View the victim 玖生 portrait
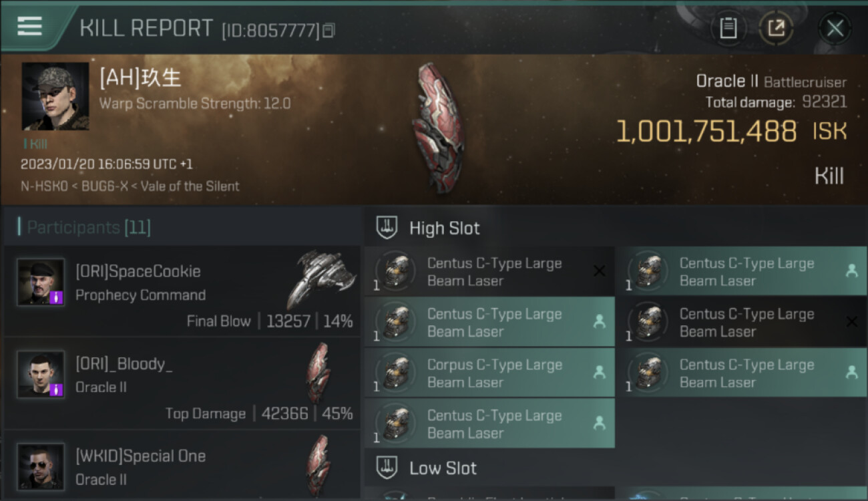This screenshot has width=868, height=501. coord(55,96)
